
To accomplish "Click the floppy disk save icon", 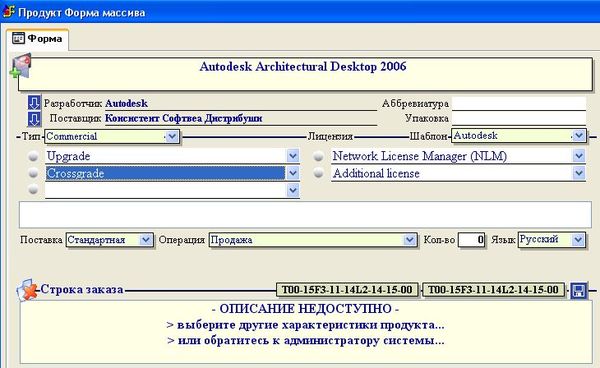I will point(579,290).
